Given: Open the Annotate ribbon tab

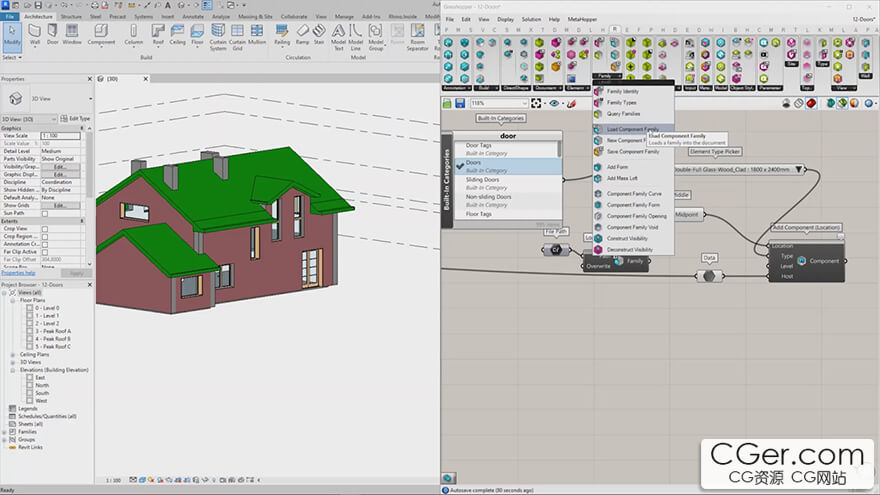Looking at the screenshot, I should (192, 17).
